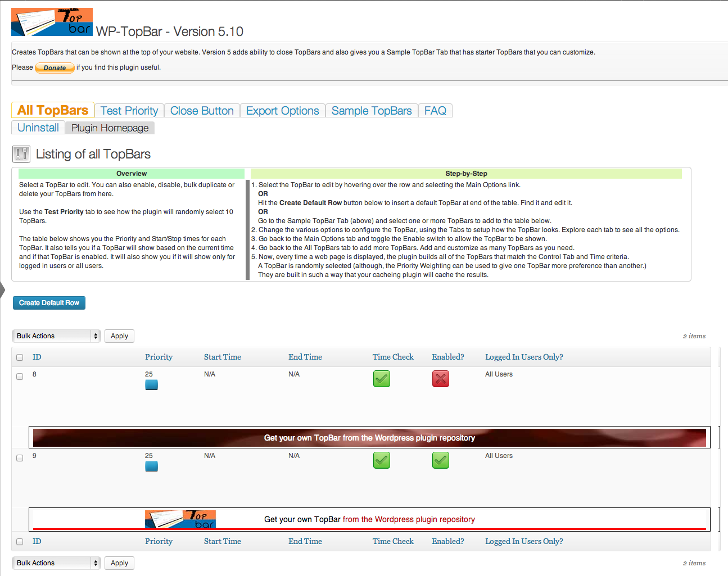728x576 pixels.
Task: Check the checkbox for TopBar ID 8
Action: click(20, 377)
